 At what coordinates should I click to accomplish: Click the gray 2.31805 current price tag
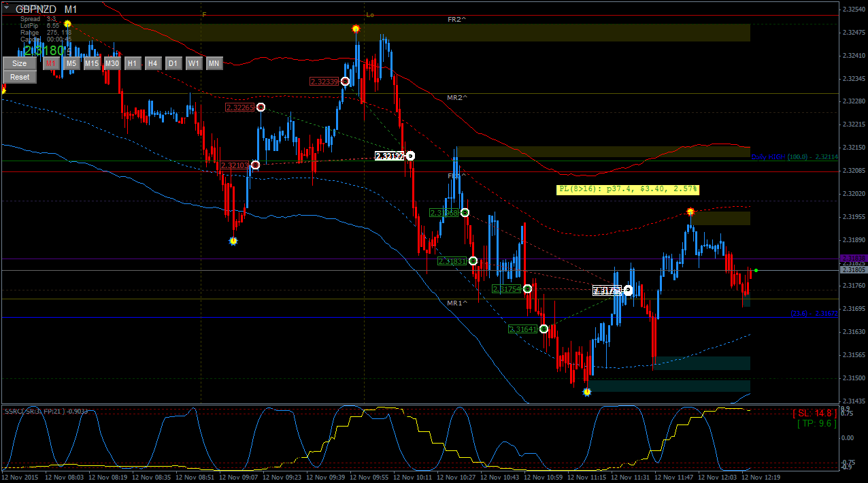[854, 270]
